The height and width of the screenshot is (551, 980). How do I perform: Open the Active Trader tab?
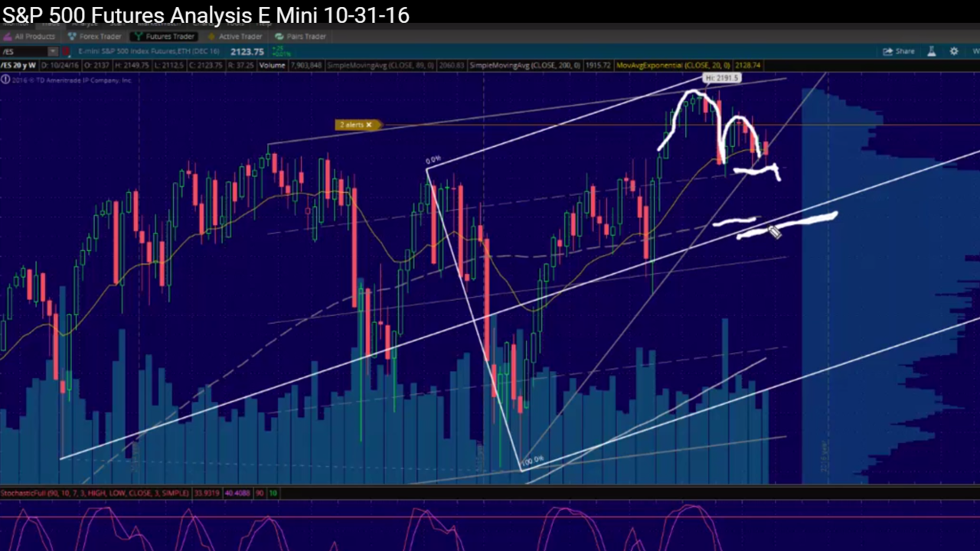(x=235, y=36)
